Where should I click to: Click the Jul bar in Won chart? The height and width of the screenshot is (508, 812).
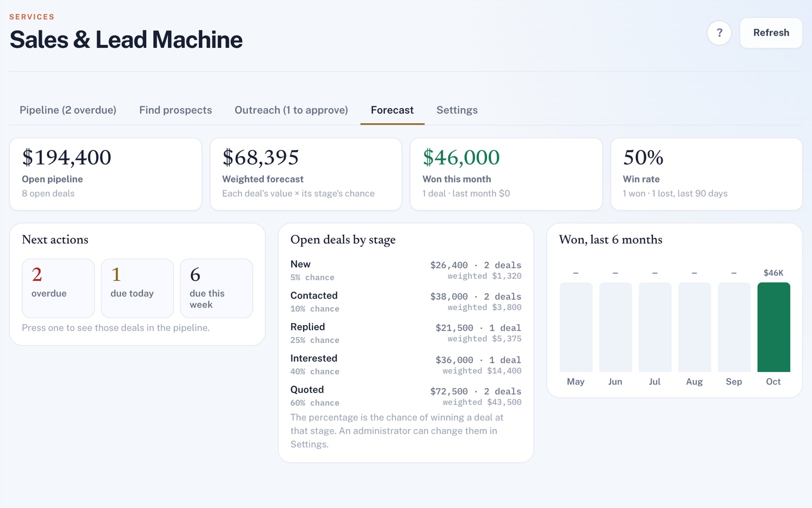(655, 327)
